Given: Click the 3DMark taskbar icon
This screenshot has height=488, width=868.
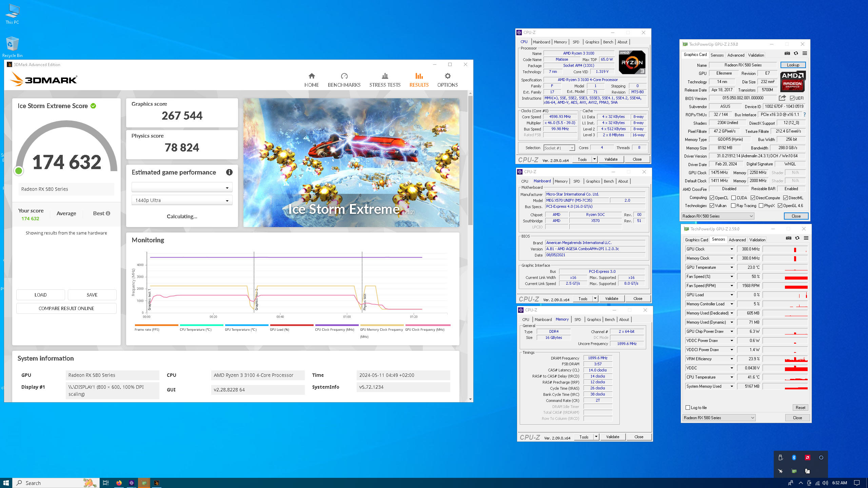Looking at the screenshot, I should pos(156,483).
